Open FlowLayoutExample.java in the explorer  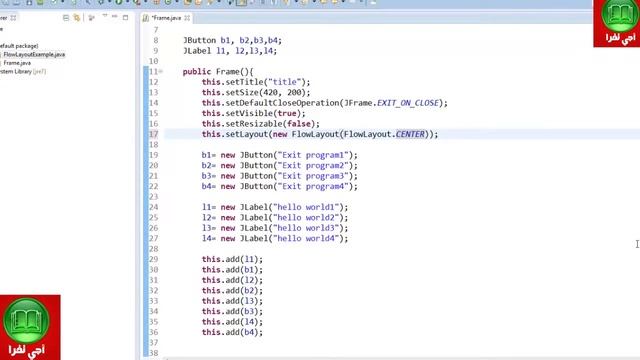click(x=34, y=54)
